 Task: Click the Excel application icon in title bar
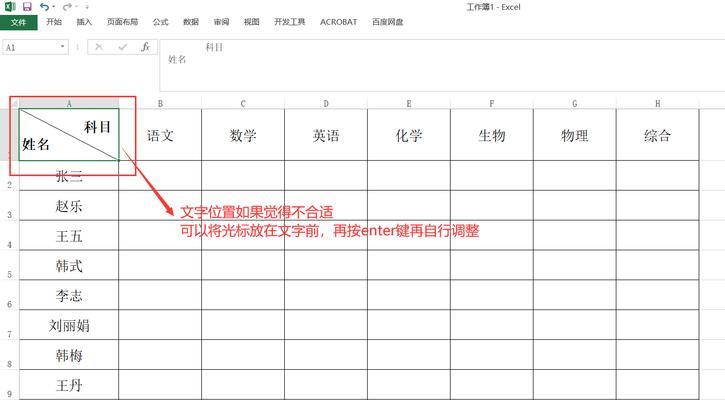(x=10, y=6)
